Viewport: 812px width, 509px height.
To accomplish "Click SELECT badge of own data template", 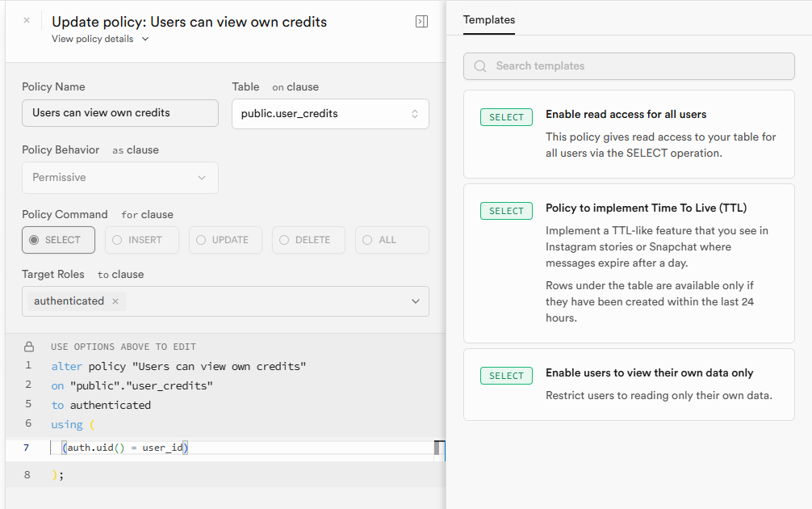I will pyautogui.click(x=507, y=376).
